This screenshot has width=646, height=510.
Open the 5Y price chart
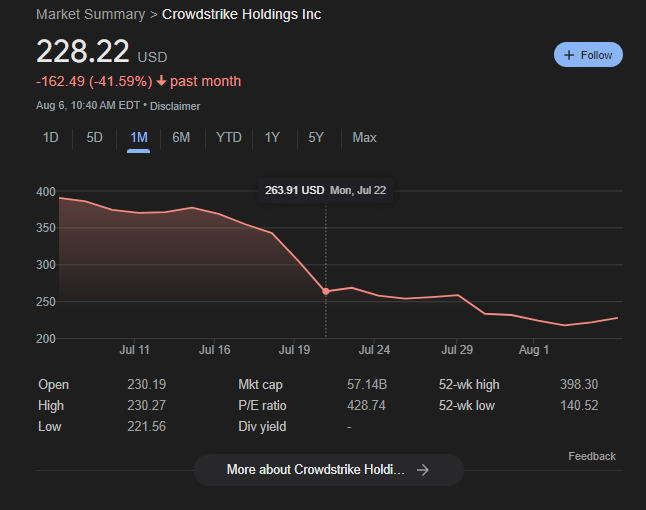point(316,137)
